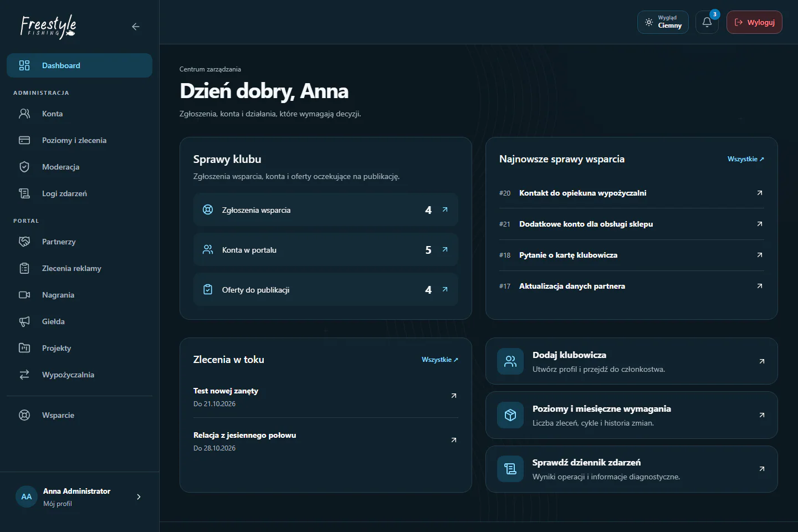Click the Oferty do publikacji clipboard icon
The width and height of the screenshot is (798, 532).
208,289
